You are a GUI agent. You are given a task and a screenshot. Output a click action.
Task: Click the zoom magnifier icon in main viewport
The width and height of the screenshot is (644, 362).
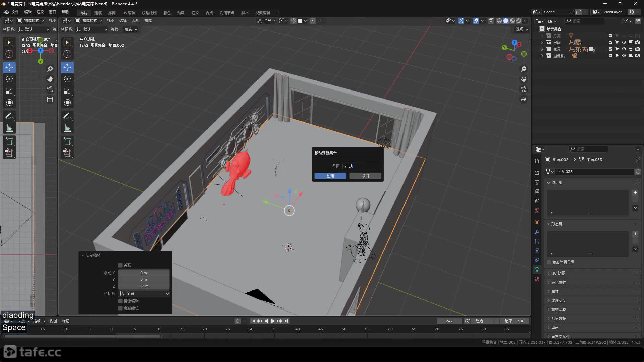pos(524,69)
